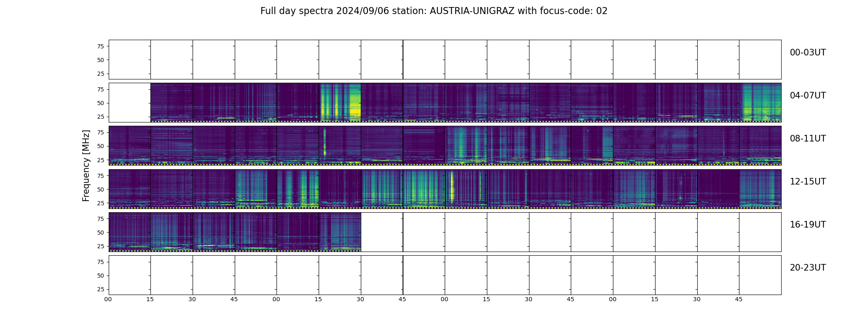Open the yellow-green striped panel at 13:45 in 12-15UT

click(x=424, y=188)
